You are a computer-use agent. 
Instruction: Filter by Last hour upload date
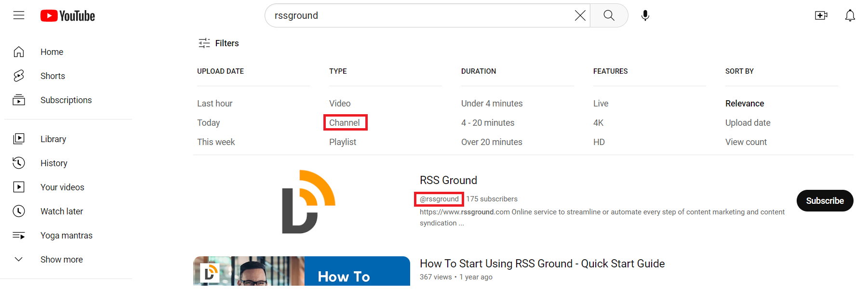[x=214, y=103]
